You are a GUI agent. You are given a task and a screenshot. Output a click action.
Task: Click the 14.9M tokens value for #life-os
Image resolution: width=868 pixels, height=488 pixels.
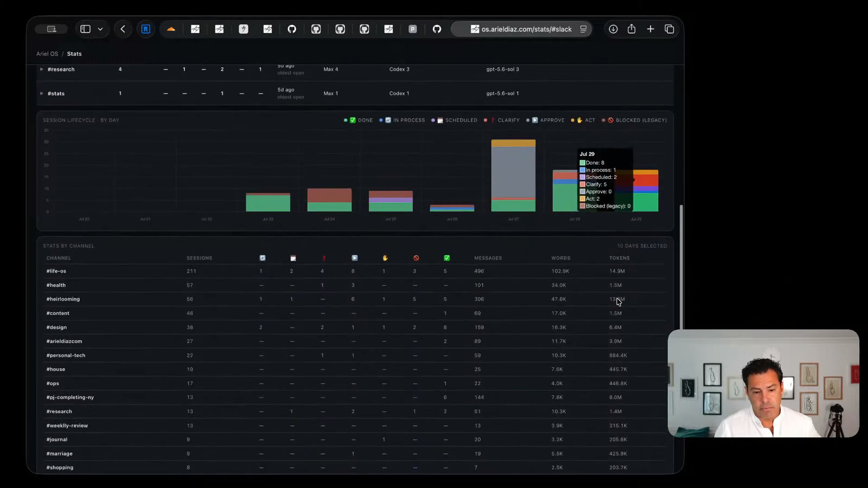click(x=617, y=271)
